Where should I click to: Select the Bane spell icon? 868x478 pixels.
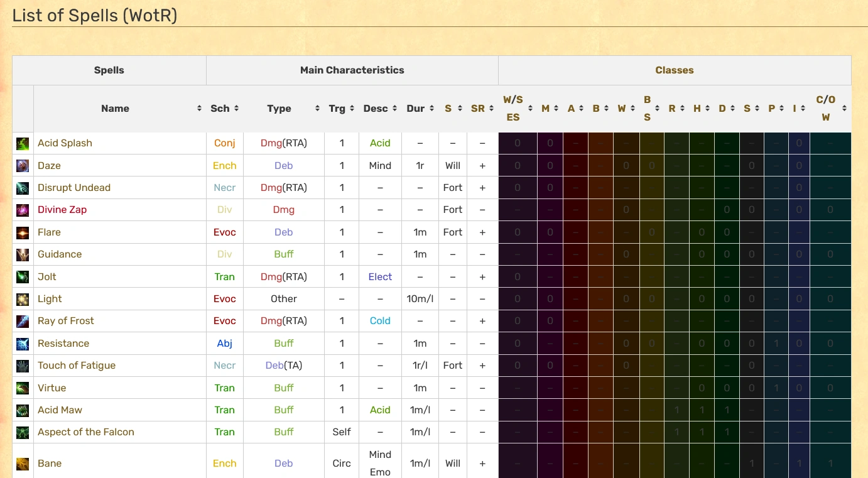click(22, 463)
